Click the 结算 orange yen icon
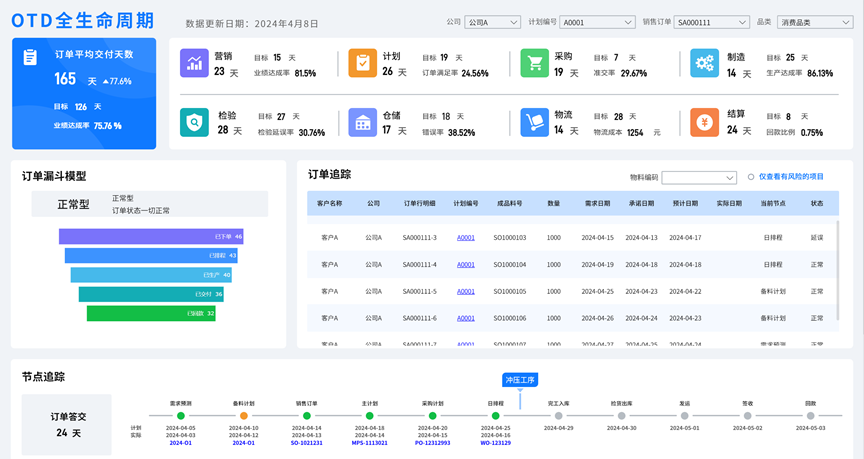864x459 pixels. (704, 122)
